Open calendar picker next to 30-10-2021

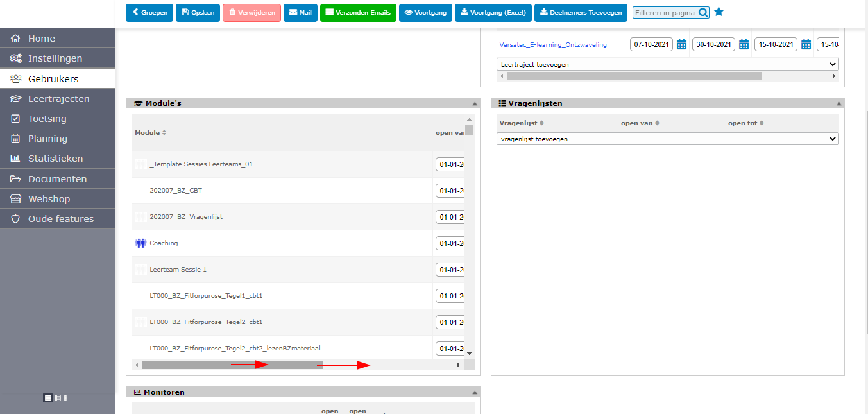point(744,44)
